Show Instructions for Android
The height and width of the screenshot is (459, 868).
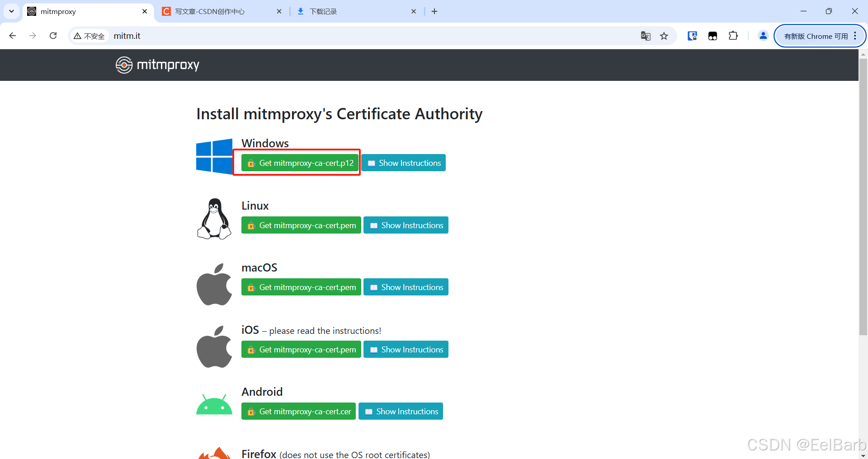pyautogui.click(x=401, y=411)
